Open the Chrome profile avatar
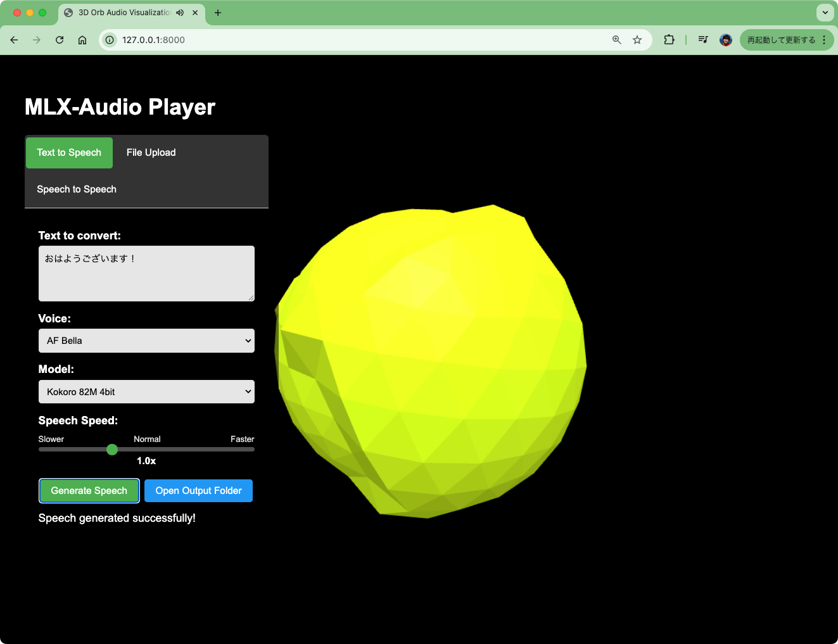This screenshot has height=644, width=838. tap(726, 40)
